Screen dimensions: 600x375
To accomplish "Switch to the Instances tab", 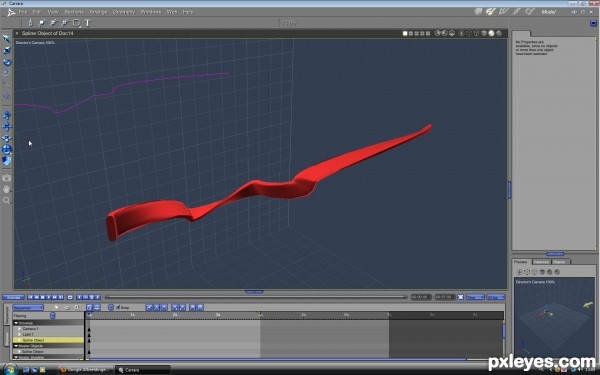I will pyautogui.click(x=541, y=262).
